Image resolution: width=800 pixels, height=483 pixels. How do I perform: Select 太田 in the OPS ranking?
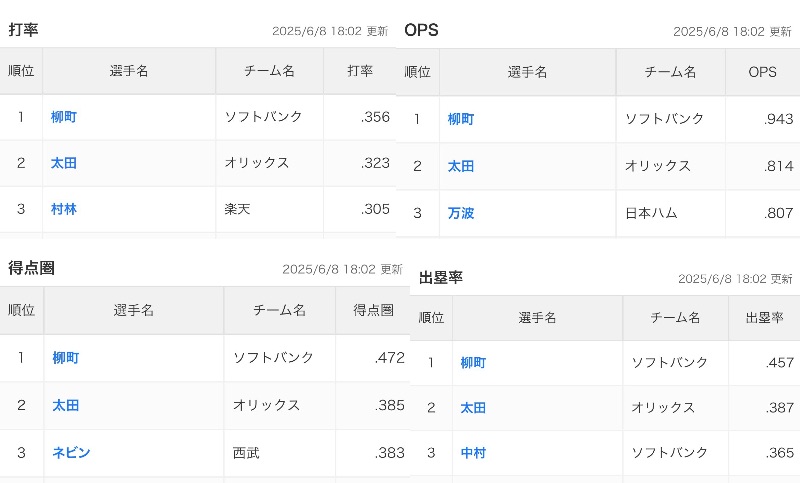pyautogui.click(x=461, y=166)
